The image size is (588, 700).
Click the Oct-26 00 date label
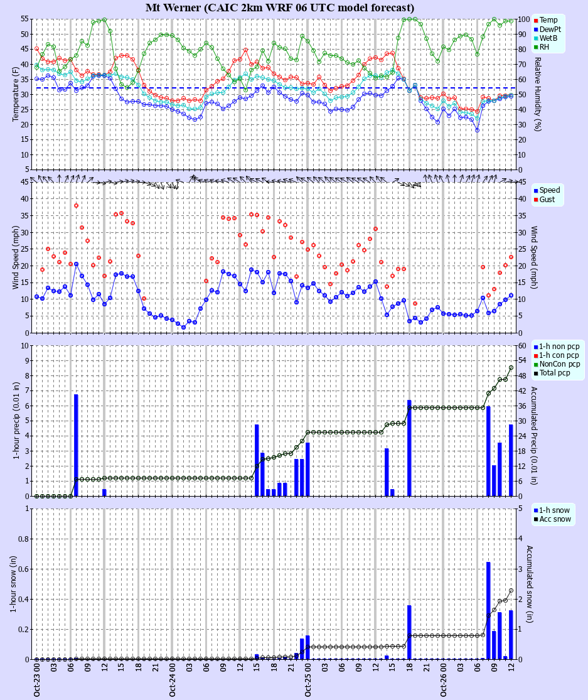click(x=443, y=679)
